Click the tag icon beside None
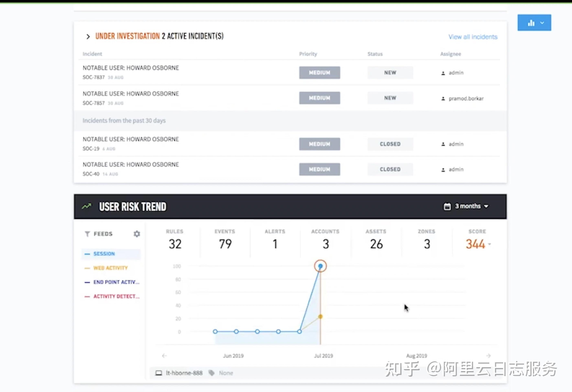Viewport: 572px width, 392px height. click(211, 373)
